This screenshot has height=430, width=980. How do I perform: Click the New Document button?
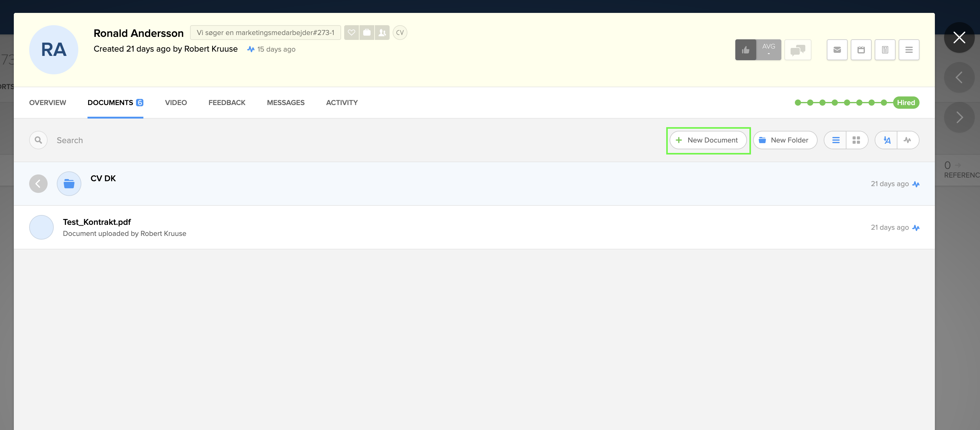tap(708, 140)
